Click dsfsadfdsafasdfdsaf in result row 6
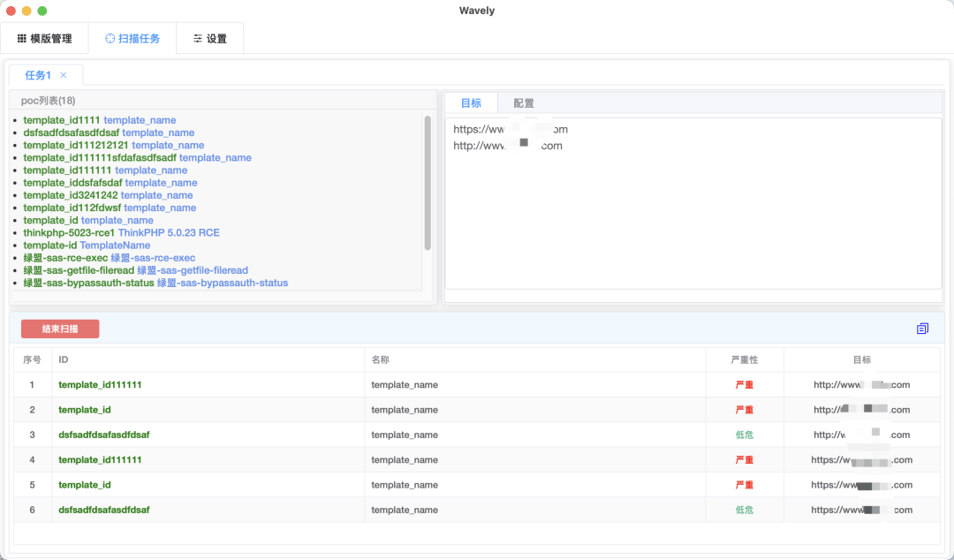 pos(104,510)
